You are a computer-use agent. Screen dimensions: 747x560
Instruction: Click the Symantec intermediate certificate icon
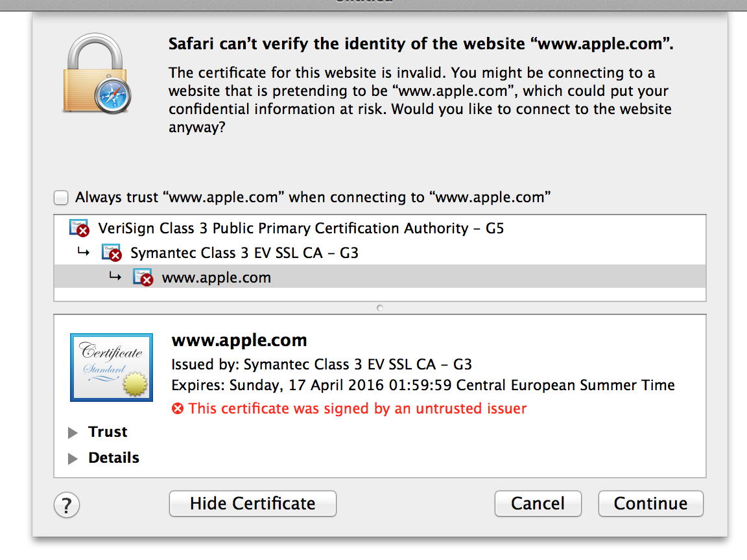pyautogui.click(x=112, y=253)
